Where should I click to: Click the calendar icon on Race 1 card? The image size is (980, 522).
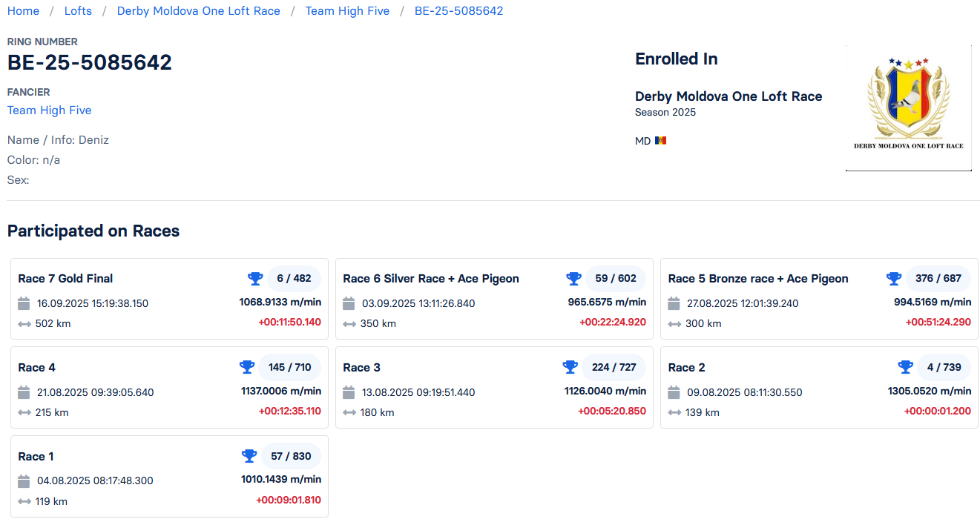24,481
